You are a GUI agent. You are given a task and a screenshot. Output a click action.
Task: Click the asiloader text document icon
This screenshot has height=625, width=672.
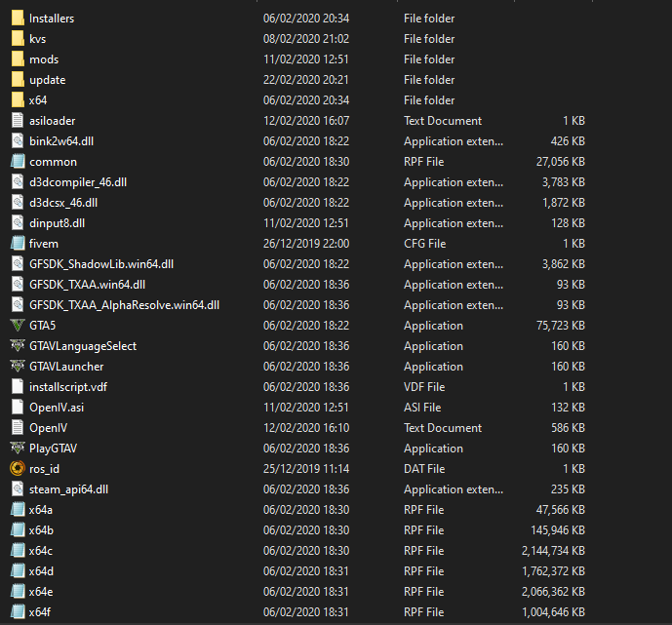point(17,121)
